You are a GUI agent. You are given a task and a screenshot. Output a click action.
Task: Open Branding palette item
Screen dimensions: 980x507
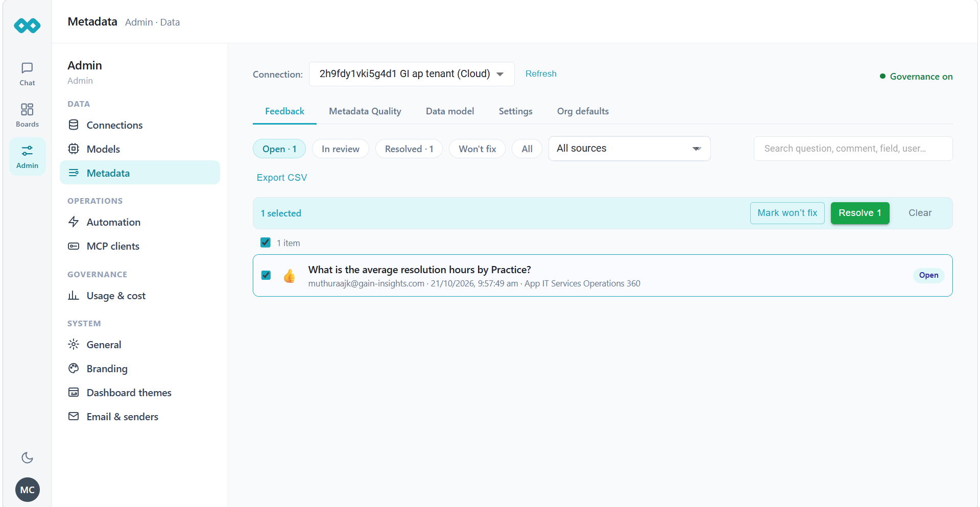[x=139, y=369]
